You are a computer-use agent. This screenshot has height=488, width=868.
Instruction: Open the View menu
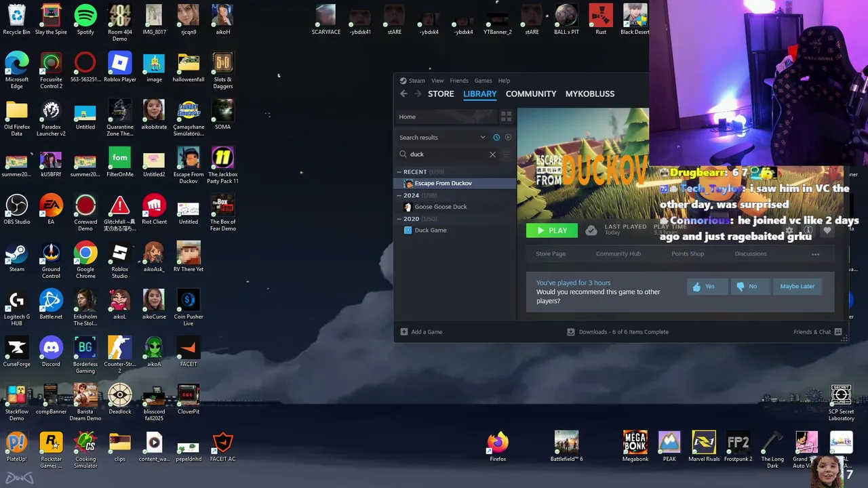click(x=437, y=81)
